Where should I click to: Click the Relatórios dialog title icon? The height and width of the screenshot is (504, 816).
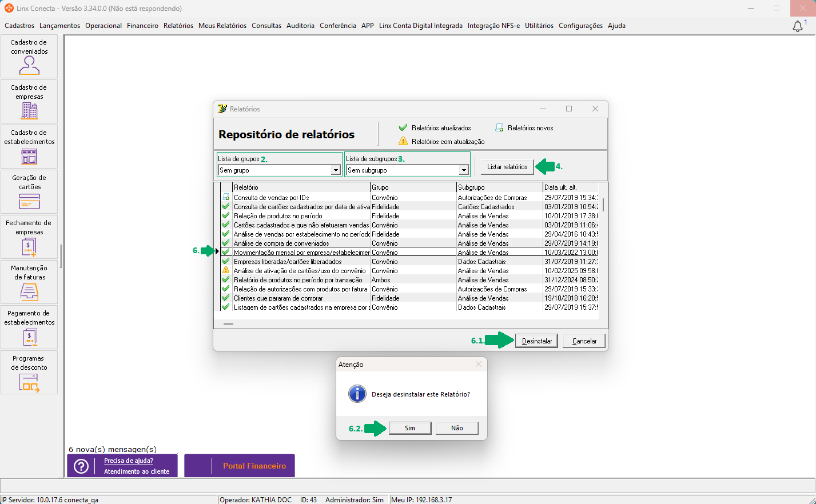click(222, 109)
